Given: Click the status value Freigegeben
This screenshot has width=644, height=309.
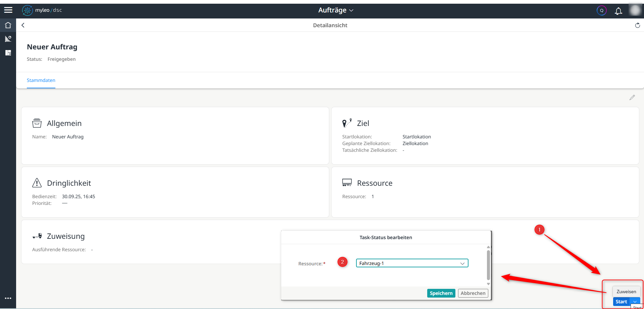Looking at the screenshot, I should [61, 59].
